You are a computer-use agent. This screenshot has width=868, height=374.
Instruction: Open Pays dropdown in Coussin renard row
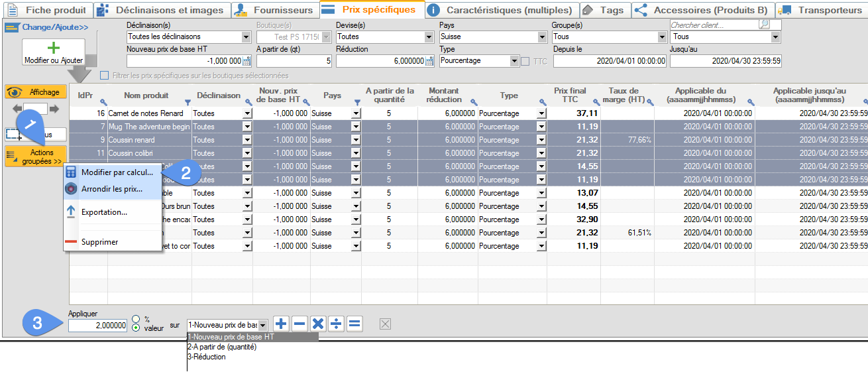[x=356, y=140]
